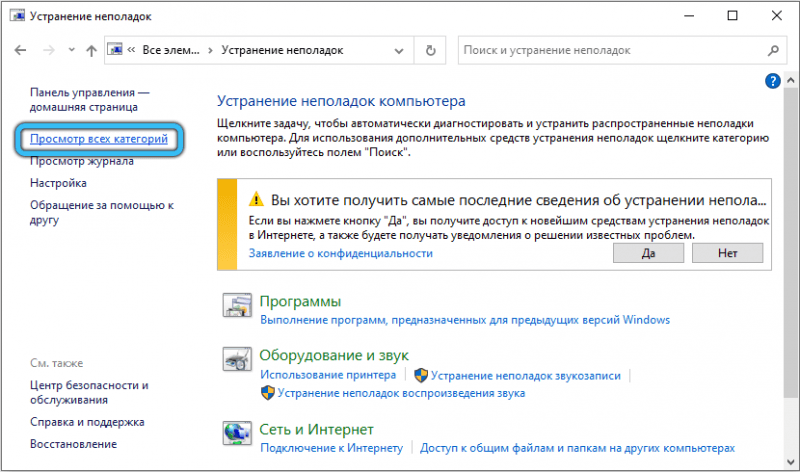Click breadcrumb 'Все элем...'
The width and height of the screenshot is (800, 472).
pyautogui.click(x=171, y=50)
